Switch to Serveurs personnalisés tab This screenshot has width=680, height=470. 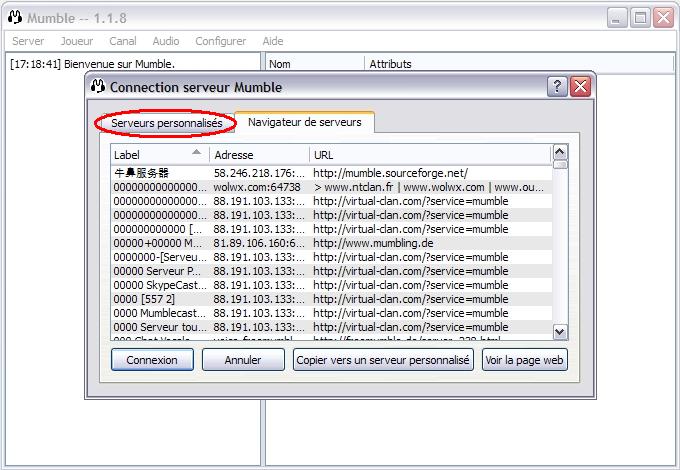[167, 123]
